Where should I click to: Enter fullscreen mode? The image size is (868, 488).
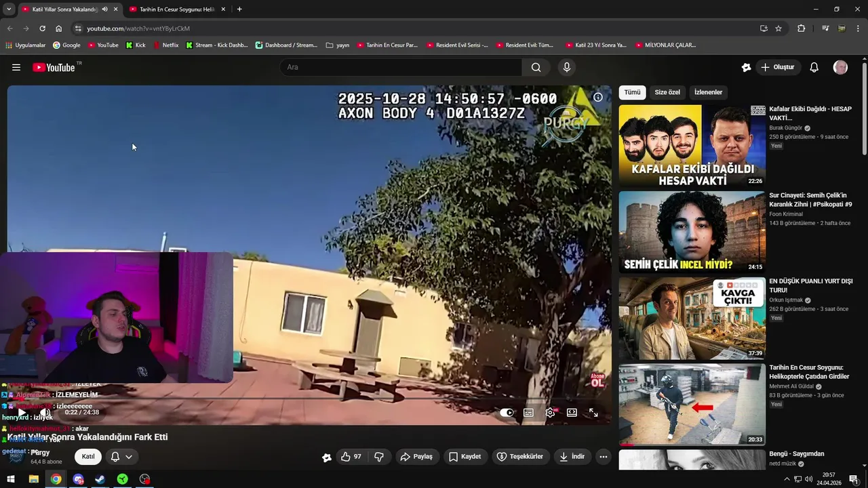click(593, 412)
